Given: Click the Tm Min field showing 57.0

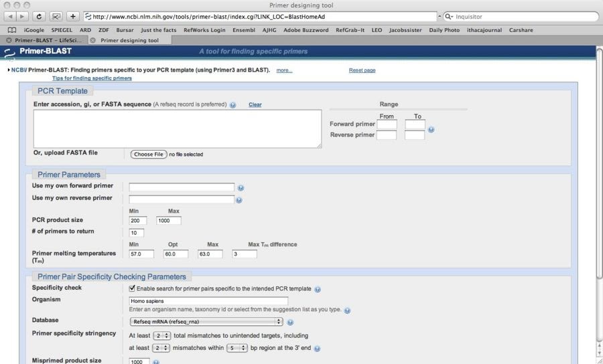Looking at the screenshot, I should click(x=141, y=254).
